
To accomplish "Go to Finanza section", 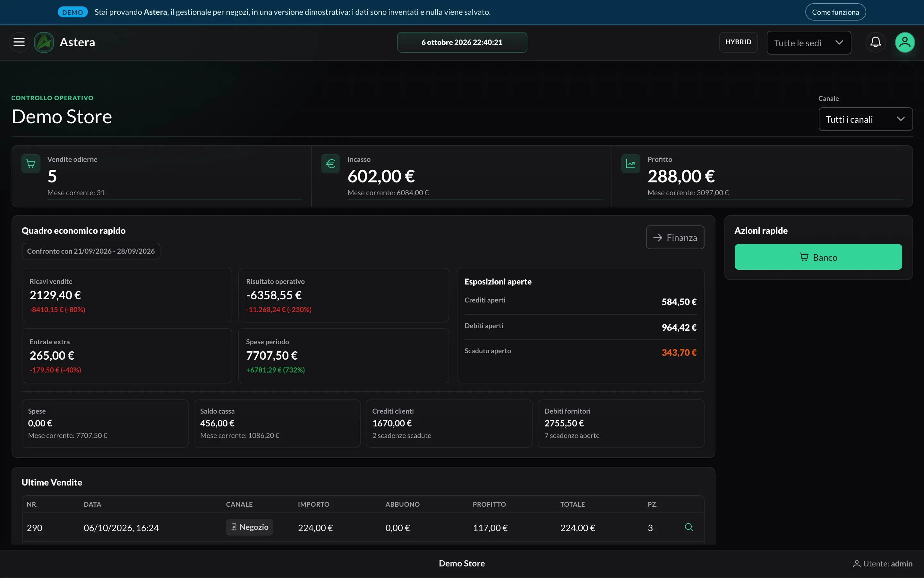I will [x=675, y=237].
